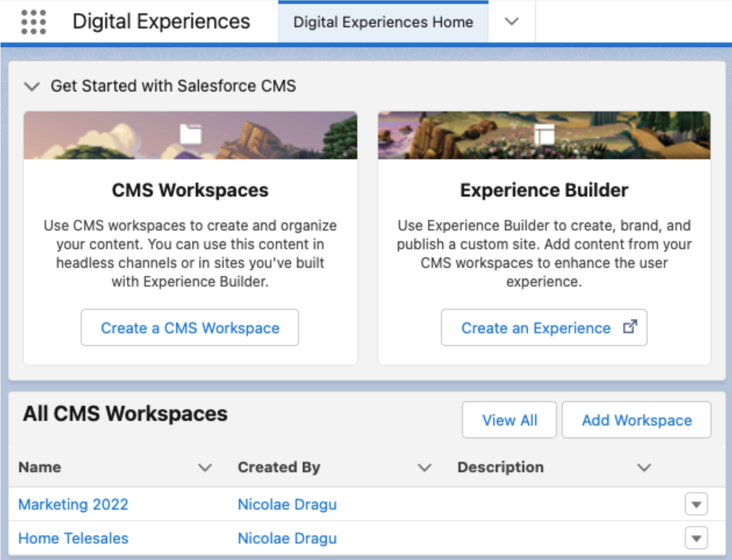
Task: Click the folder icon on CMS Workspaces banner
Action: tap(191, 134)
